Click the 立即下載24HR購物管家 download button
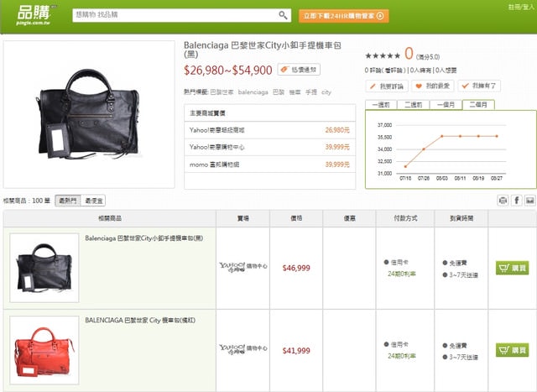537x392 pixels. [344, 15]
